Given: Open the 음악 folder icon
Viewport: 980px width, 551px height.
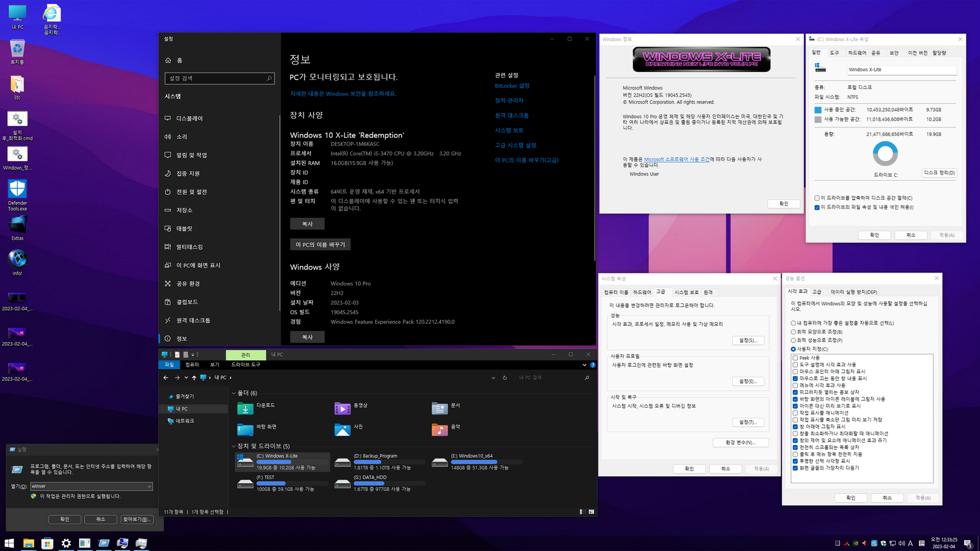Looking at the screenshot, I should click(439, 429).
